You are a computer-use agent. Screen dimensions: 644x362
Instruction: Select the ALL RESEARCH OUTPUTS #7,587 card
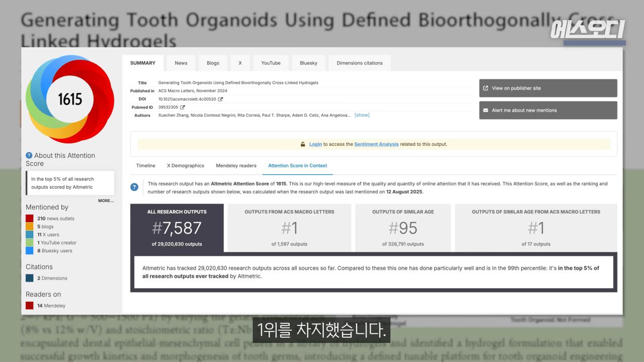click(177, 228)
